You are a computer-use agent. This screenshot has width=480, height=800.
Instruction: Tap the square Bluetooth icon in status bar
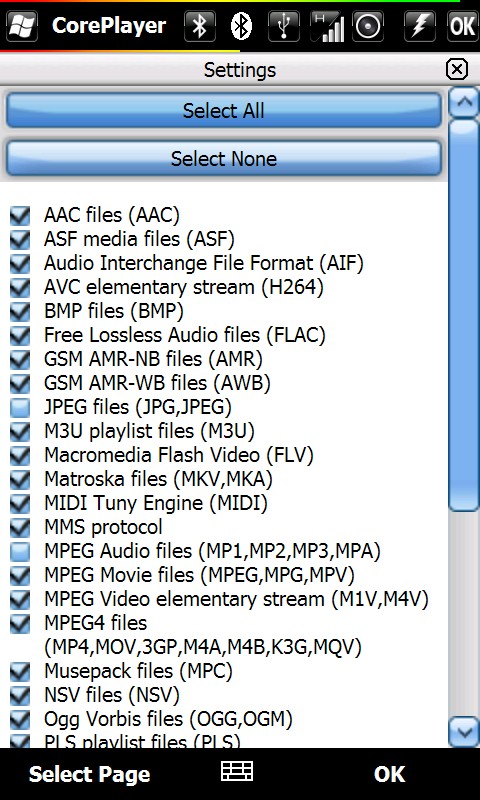tap(199, 26)
